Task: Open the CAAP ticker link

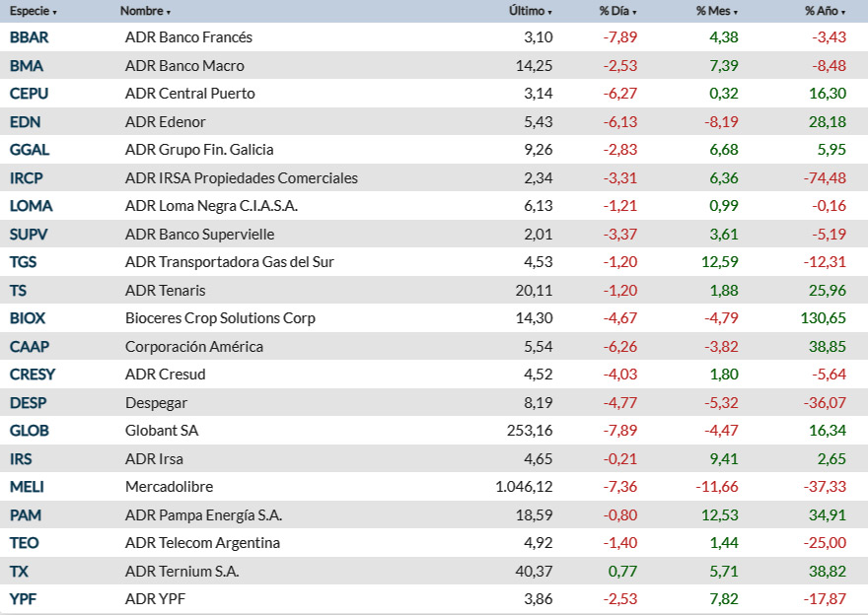Action: click(x=30, y=347)
